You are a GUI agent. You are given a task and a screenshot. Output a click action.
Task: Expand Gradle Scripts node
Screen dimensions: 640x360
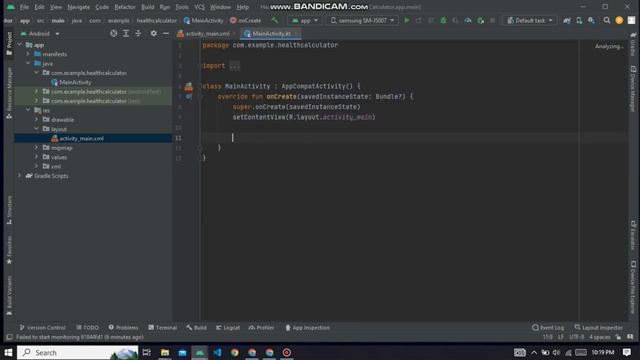tap(19, 176)
